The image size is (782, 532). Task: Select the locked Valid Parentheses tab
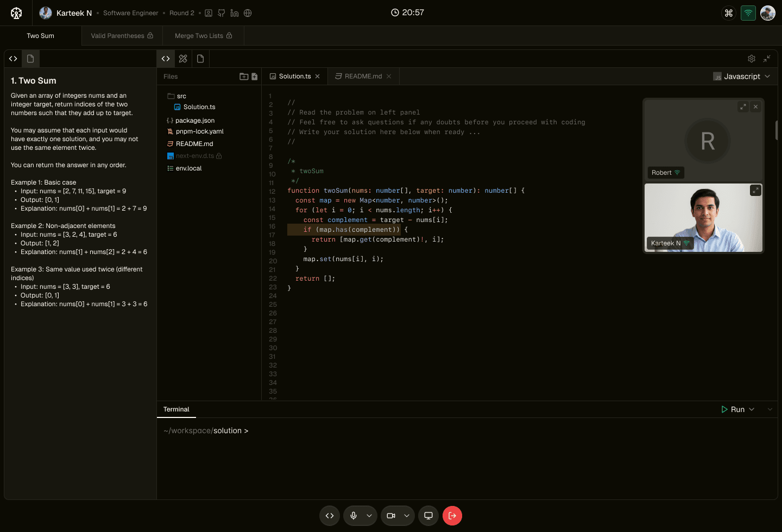122,36
